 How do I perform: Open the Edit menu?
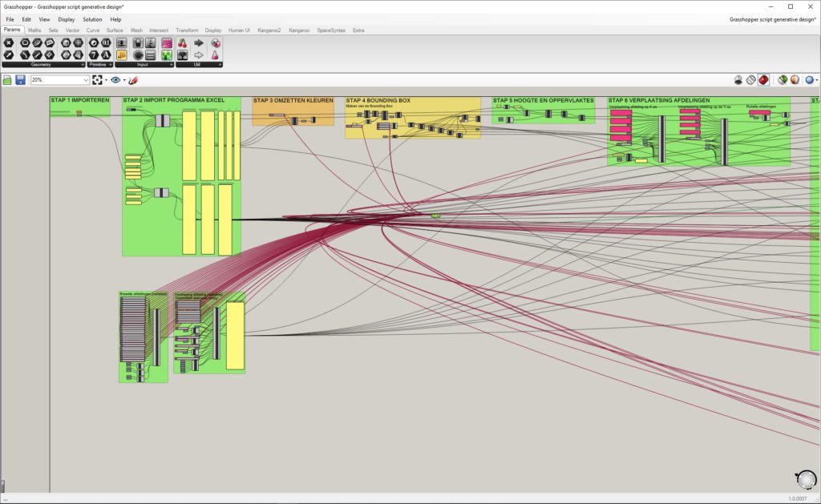point(26,19)
